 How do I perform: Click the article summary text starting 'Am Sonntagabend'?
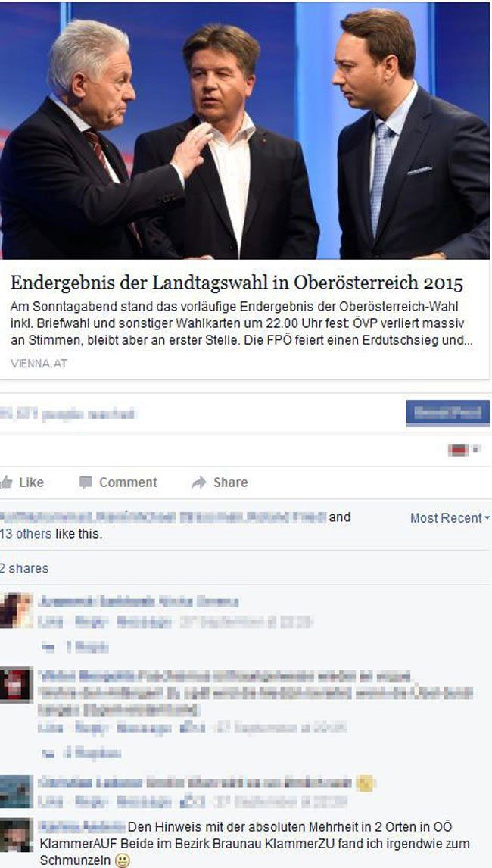click(242, 323)
